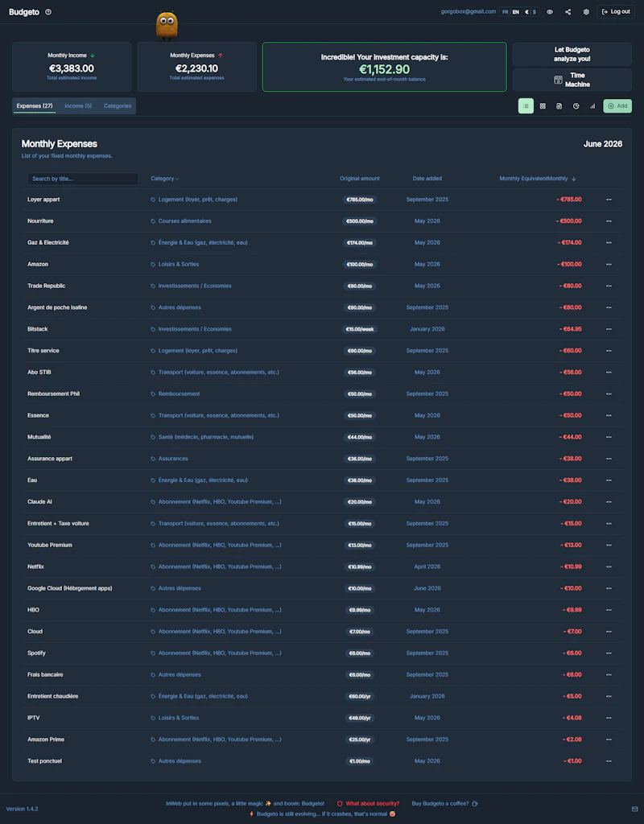Viewport: 644px width, 824px height.
Task: Select the Expenses (27) tab
Action: pyautogui.click(x=35, y=106)
